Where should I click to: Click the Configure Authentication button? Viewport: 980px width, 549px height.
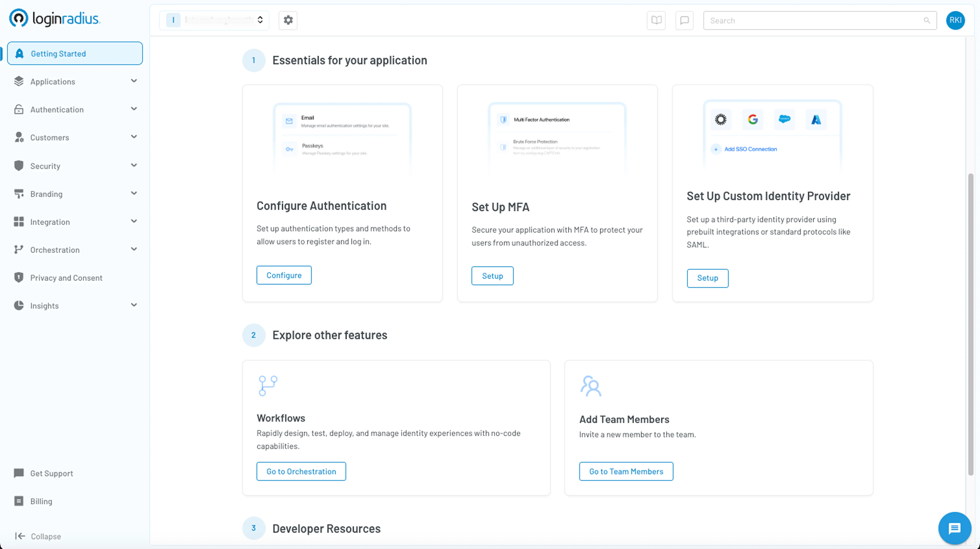click(284, 275)
